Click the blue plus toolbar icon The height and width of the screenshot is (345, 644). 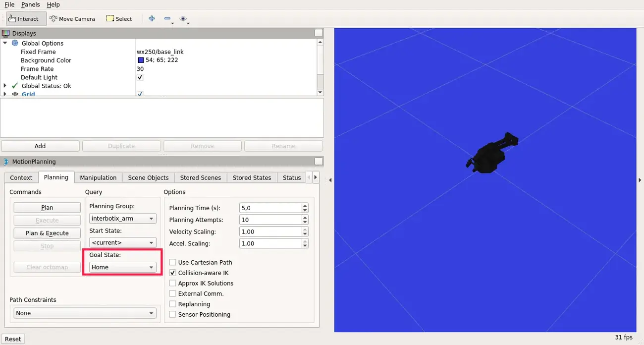pos(152,19)
